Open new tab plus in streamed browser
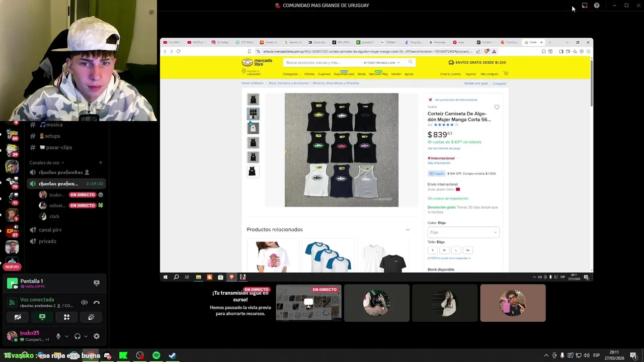 pyautogui.click(x=550, y=42)
